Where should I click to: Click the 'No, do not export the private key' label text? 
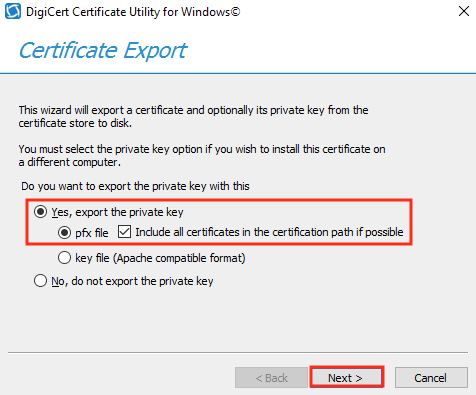tap(132, 281)
